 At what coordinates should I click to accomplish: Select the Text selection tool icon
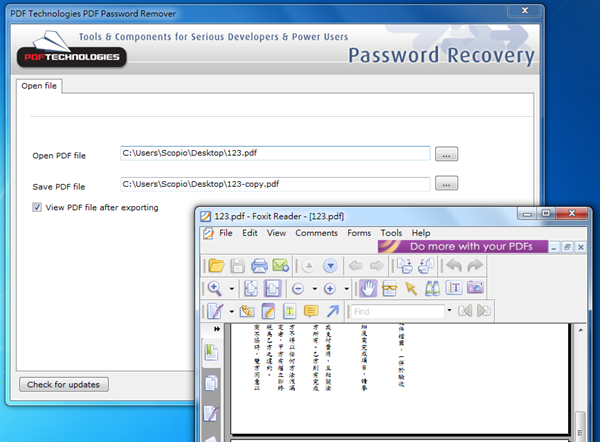click(454, 288)
